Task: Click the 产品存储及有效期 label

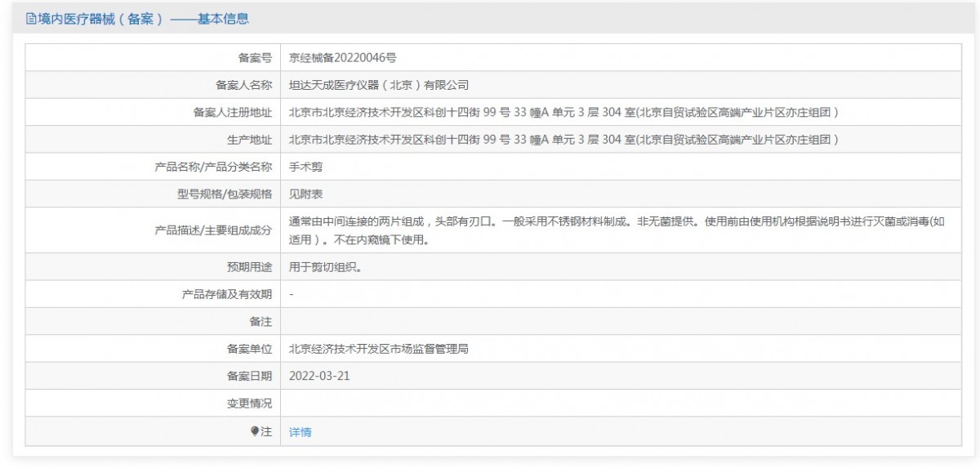Action: 226,294
